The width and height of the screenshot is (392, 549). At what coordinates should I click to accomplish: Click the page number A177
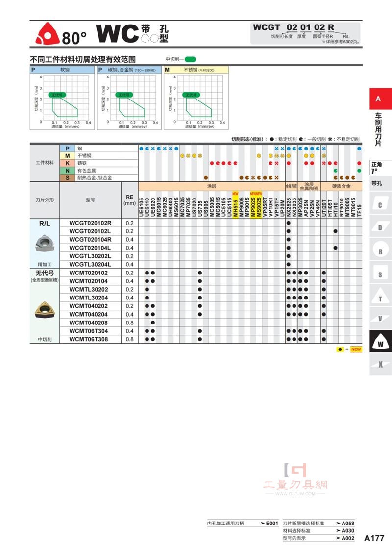pyautogui.click(x=374, y=538)
